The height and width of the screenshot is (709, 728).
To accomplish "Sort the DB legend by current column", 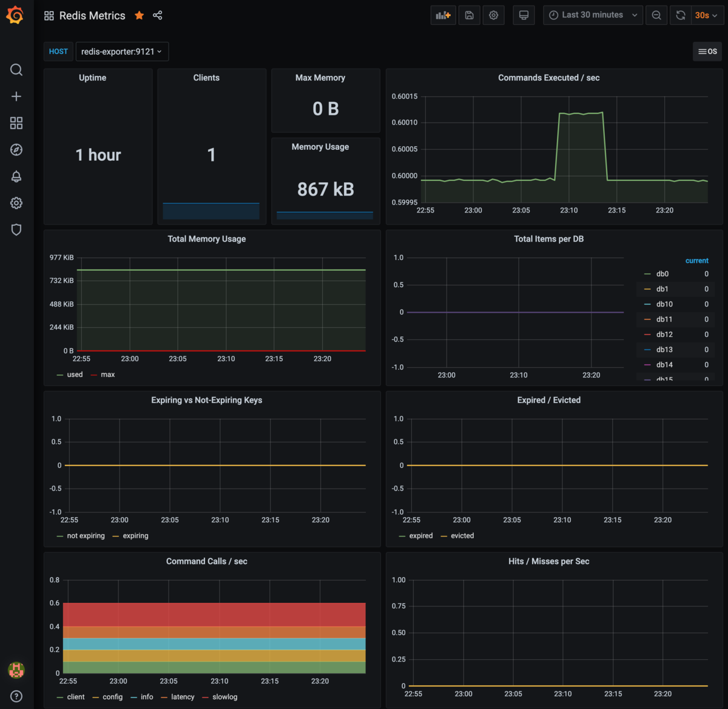I will point(696,260).
